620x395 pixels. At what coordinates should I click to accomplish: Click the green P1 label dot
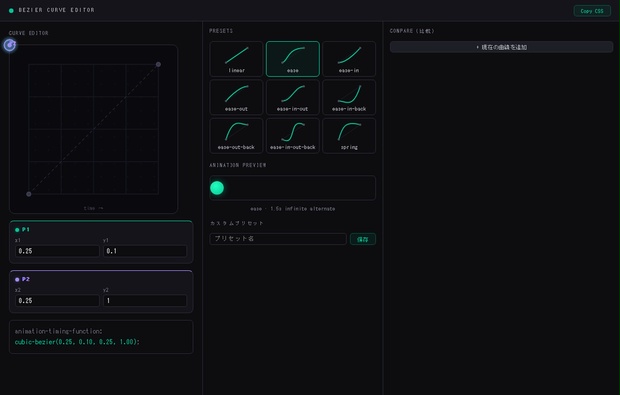(17, 229)
